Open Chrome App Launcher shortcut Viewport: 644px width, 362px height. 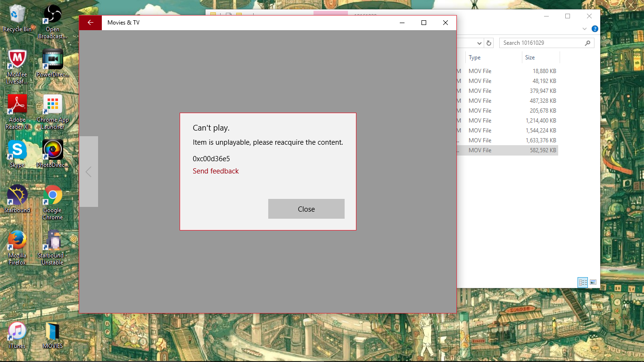click(52, 112)
